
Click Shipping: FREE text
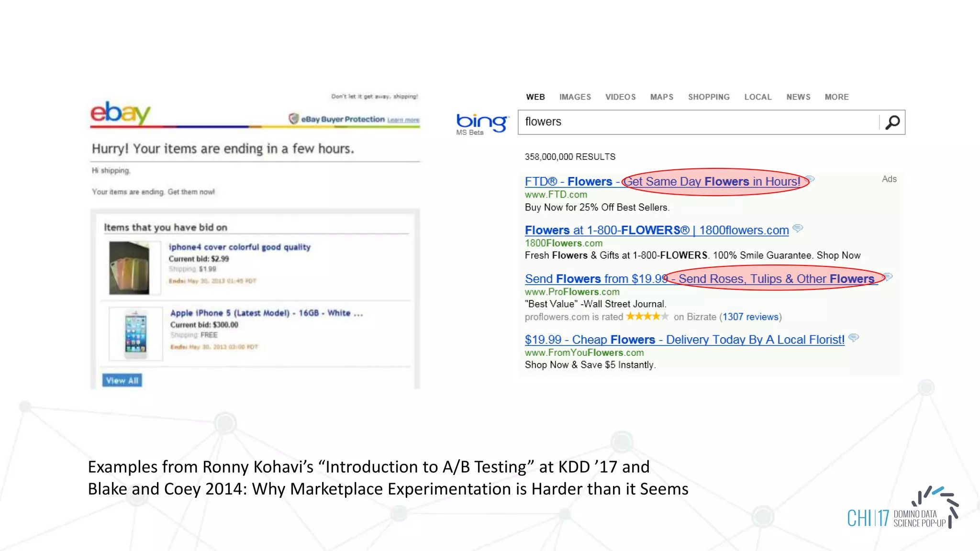(194, 335)
